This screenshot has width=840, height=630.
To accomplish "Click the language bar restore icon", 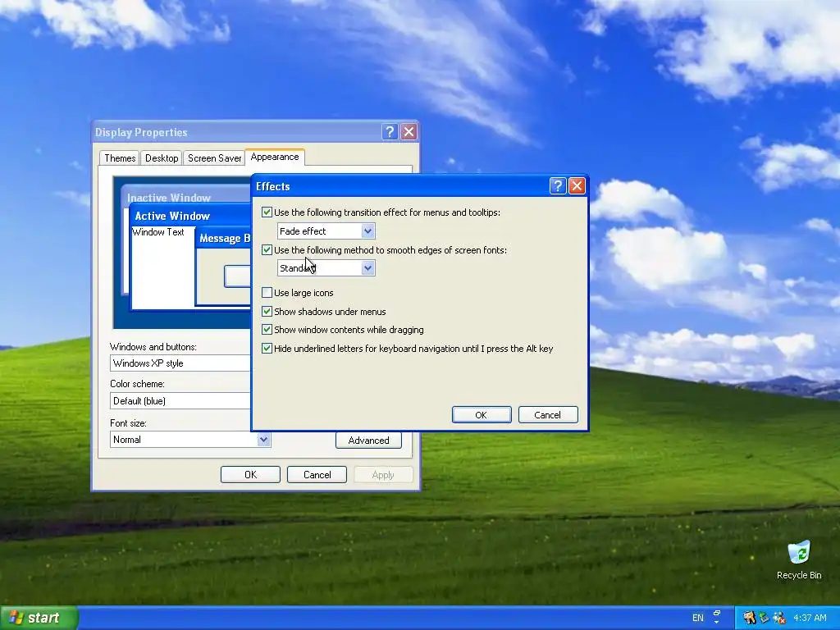I will click(717, 613).
